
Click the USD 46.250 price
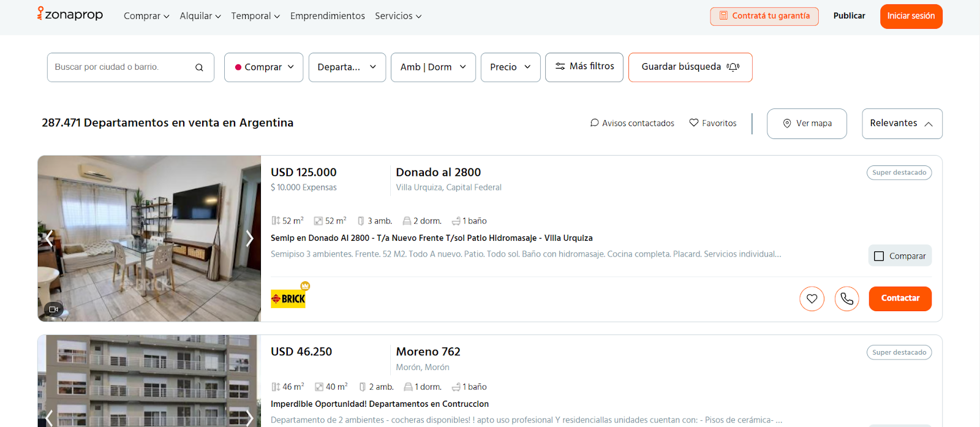(x=301, y=352)
